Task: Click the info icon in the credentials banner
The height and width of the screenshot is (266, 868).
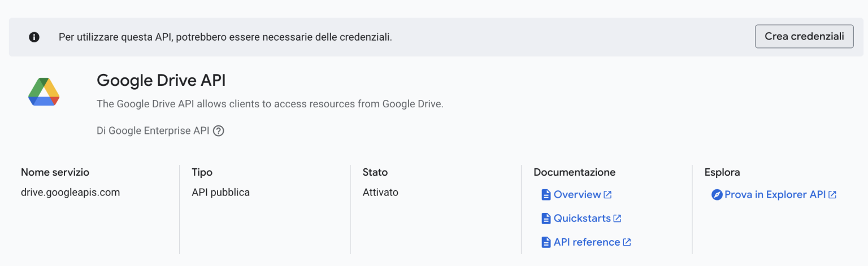Action: click(34, 37)
